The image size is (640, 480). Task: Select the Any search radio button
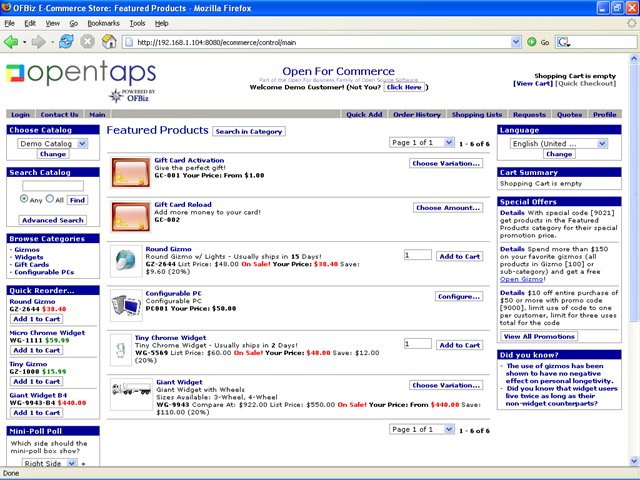click(24, 200)
